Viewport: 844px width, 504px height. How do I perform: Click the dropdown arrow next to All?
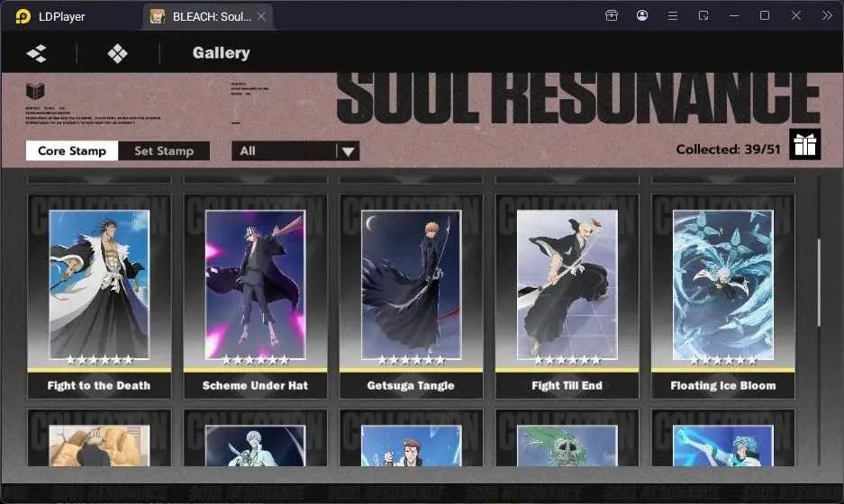pyautogui.click(x=349, y=152)
